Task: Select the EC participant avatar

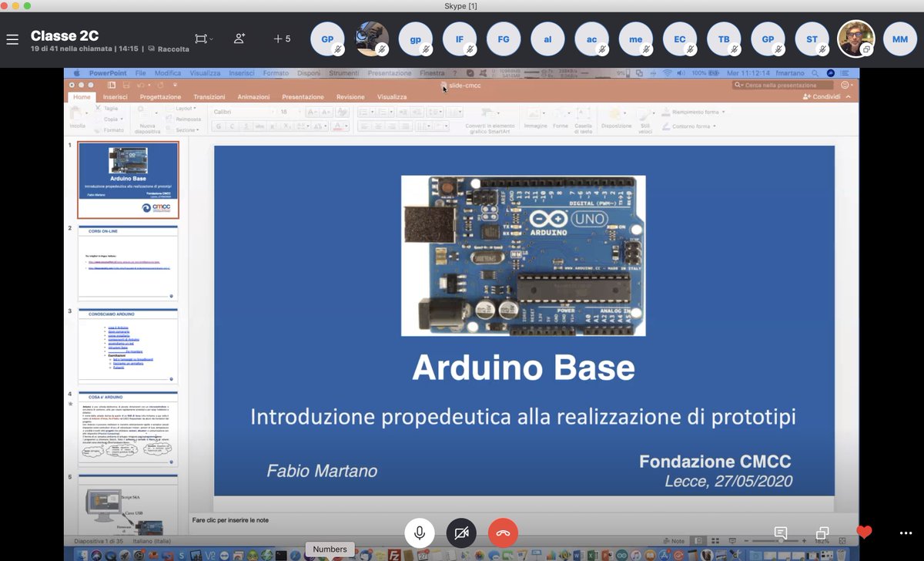Action: [x=680, y=39]
